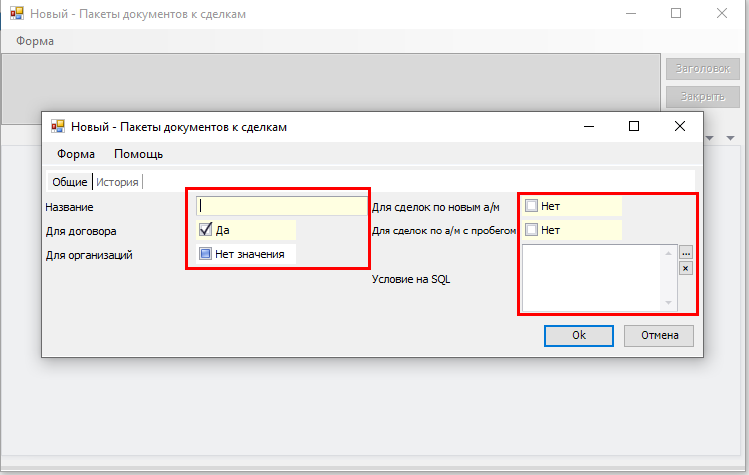Image resolution: width=749 pixels, height=475 pixels.
Task: Open the 'Форма' menu in the dialog
Action: tap(76, 154)
